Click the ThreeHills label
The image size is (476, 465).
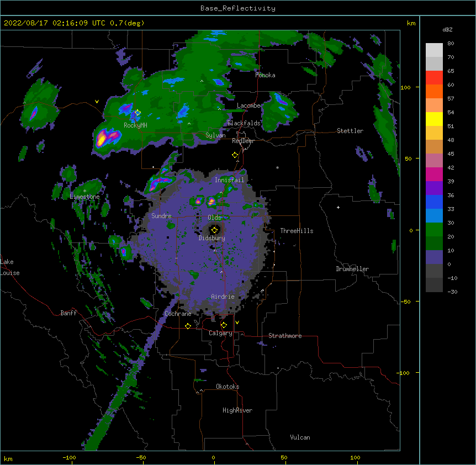(297, 231)
